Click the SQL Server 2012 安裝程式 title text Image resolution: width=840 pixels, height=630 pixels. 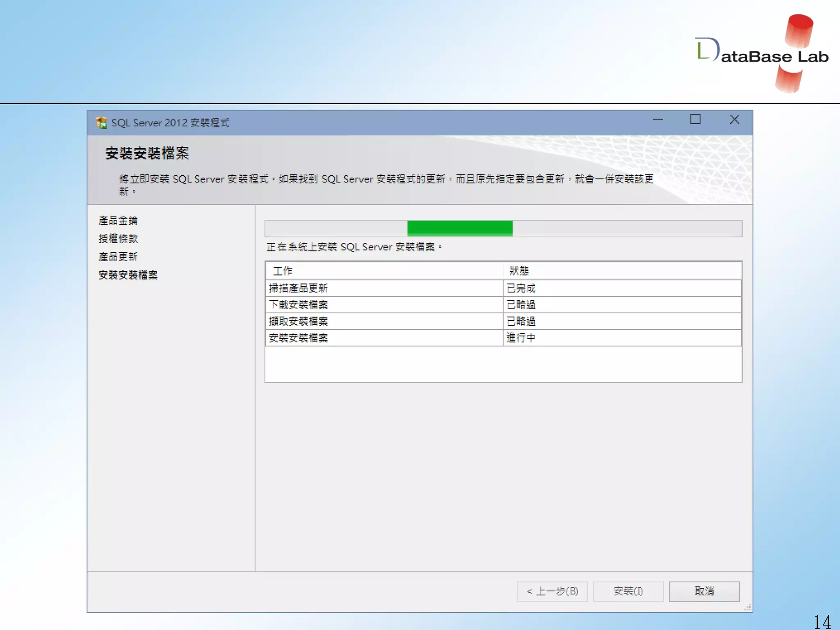coord(170,123)
